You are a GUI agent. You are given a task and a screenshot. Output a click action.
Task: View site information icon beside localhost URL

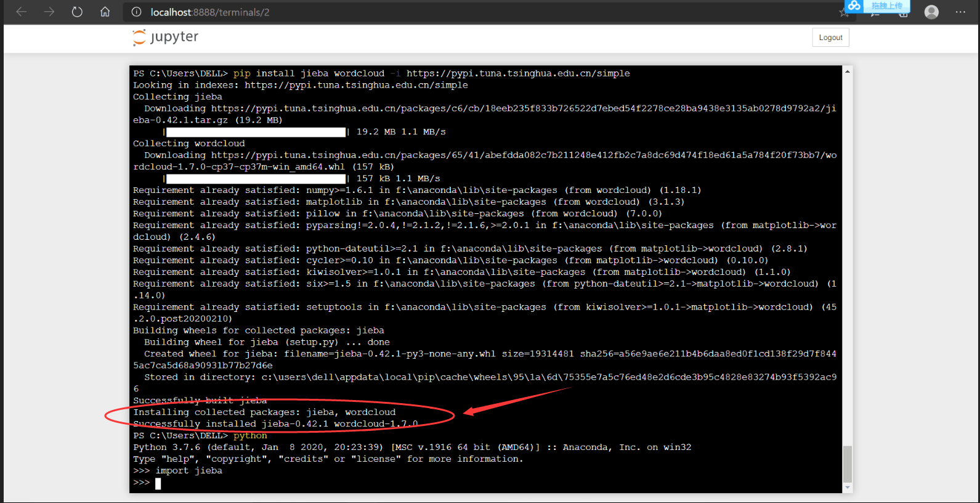(x=137, y=12)
